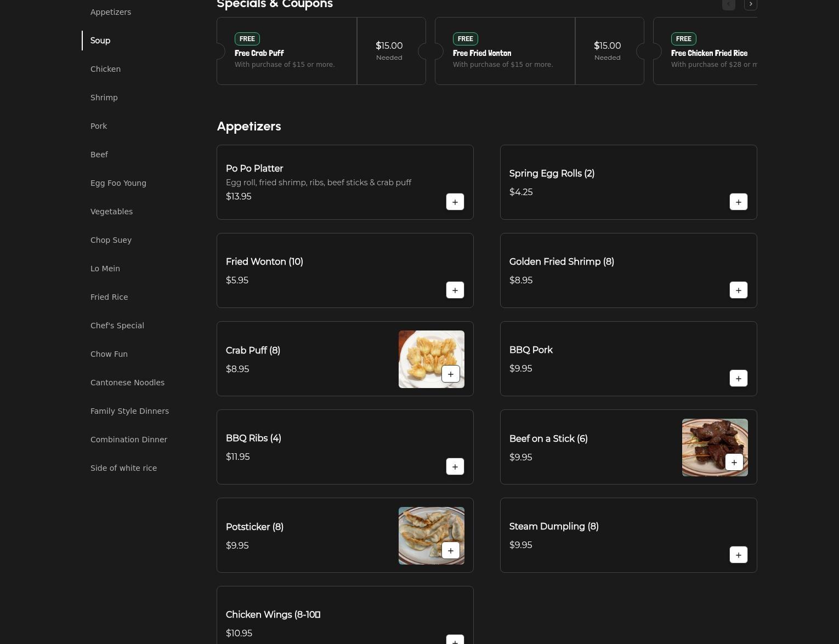Add Potsticker with plus button

[450, 550]
